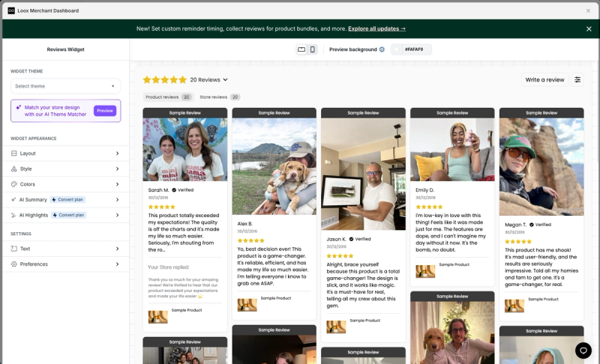Expand the AI Highlights section chevron
This screenshot has width=600, height=364.
117,215
